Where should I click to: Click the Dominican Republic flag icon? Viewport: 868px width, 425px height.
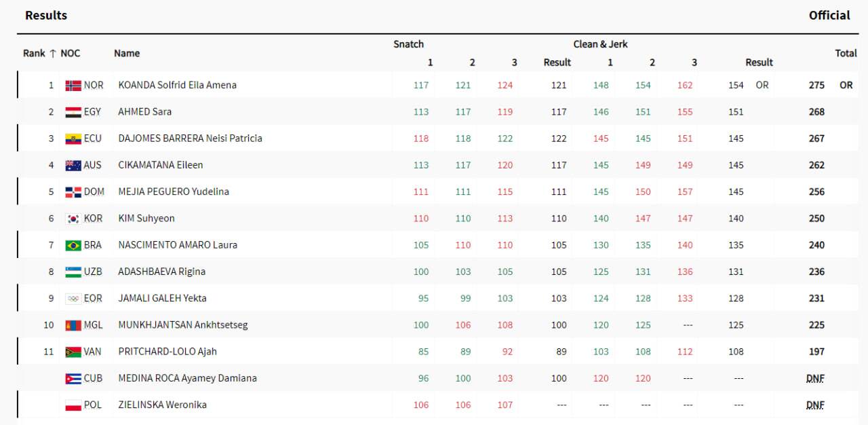tap(73, 191)
